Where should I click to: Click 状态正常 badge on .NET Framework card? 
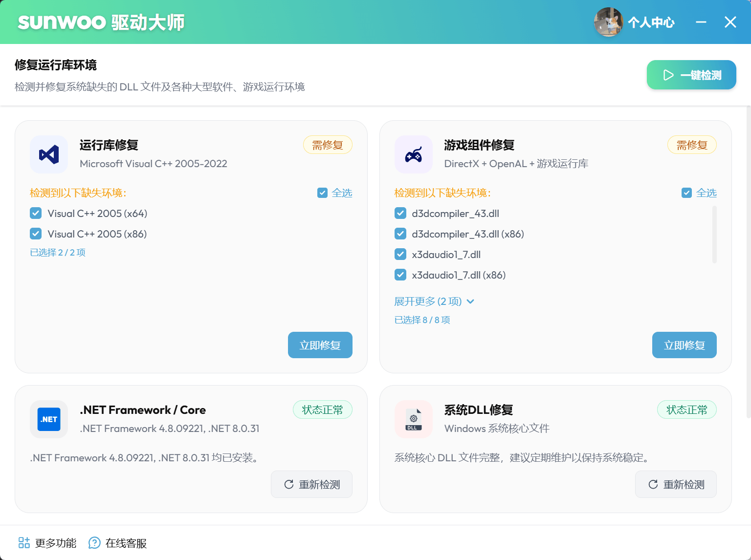(x=323, y=409)
